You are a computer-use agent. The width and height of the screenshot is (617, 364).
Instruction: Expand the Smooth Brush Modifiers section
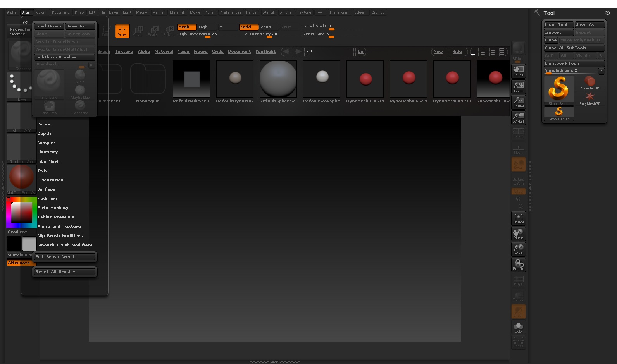(x=65, y=245)
